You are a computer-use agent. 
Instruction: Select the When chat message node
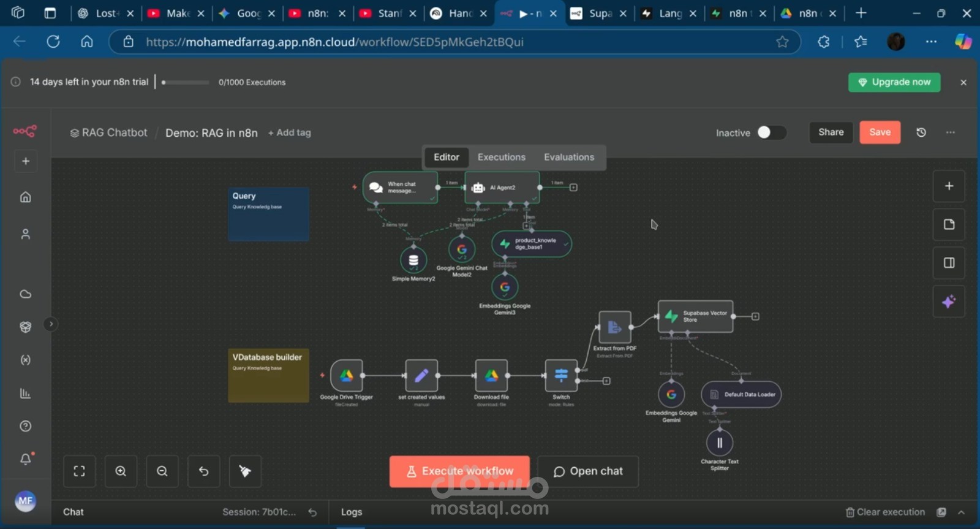pyautogui.click(x=401, y=188)
